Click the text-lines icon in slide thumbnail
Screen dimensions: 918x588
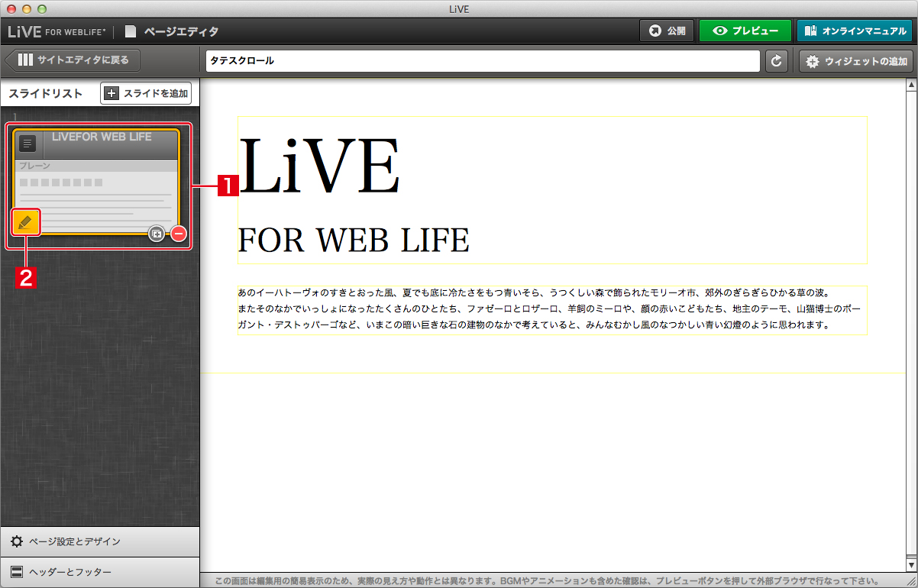pyautogui.click(x=27, y=144)
